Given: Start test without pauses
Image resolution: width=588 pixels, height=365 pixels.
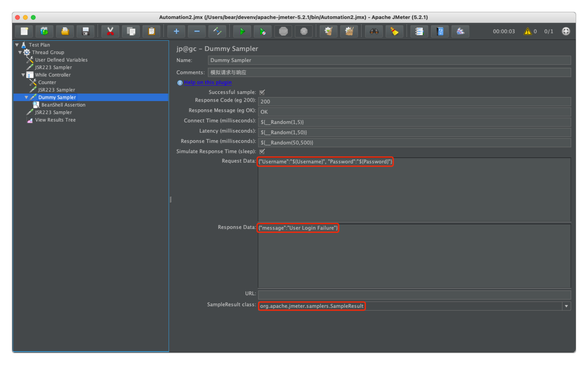Looking at the screenshot, I should click(x=262, y=31).
